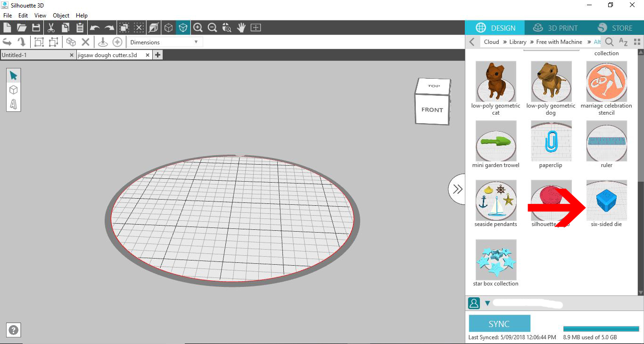Activate the highlighted solid cube view

coord(183,28)
